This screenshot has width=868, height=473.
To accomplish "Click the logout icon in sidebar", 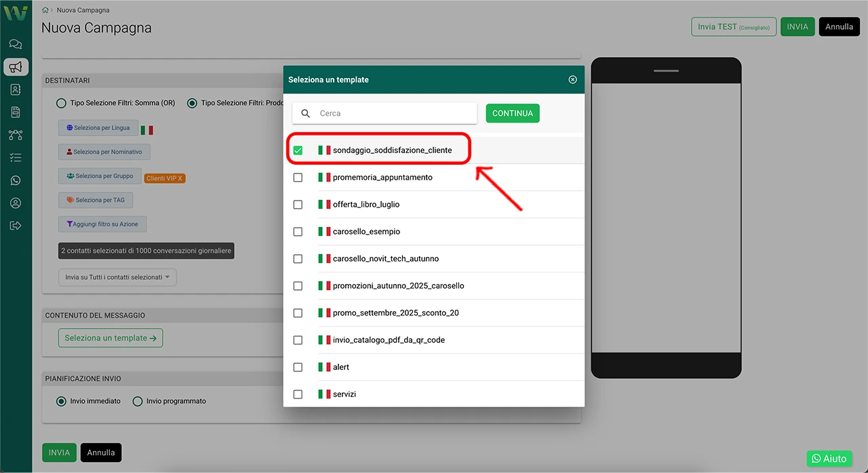I will pos(16,226).
